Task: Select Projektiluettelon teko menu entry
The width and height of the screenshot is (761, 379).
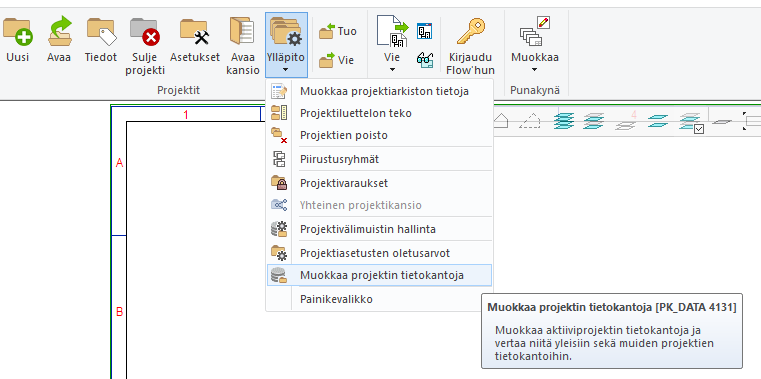Action: point(379,113)
